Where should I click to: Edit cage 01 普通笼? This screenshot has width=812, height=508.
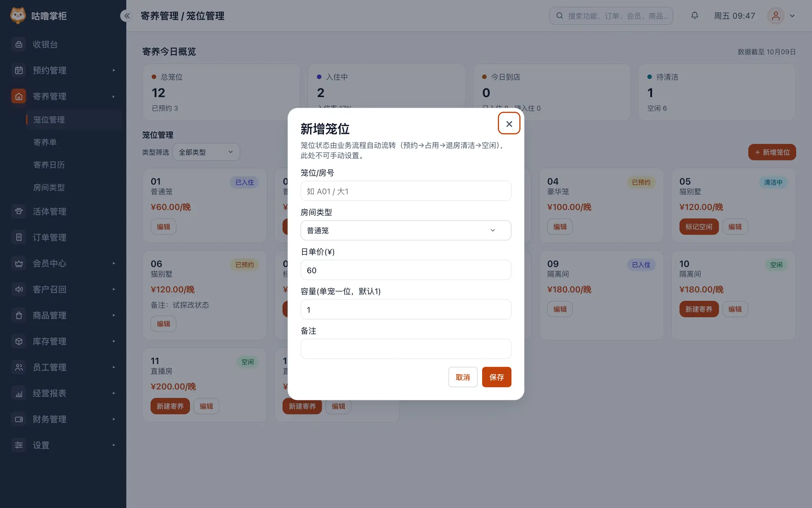pyautogui.click(x=163, y=226)
